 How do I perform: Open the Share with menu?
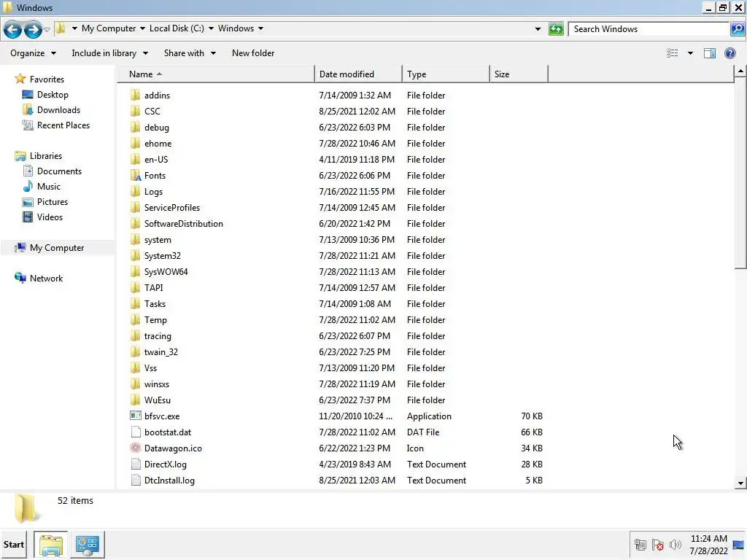pos(190,53)
